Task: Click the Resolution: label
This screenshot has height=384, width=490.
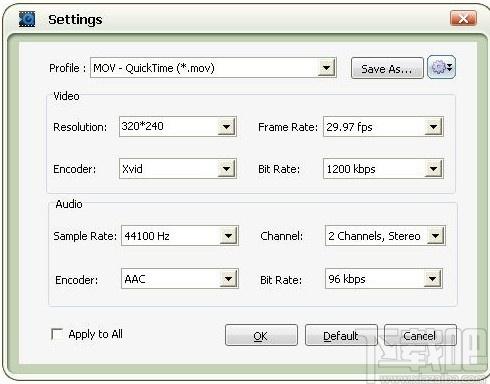Action: pyautogui.click(x=80, y=127)
